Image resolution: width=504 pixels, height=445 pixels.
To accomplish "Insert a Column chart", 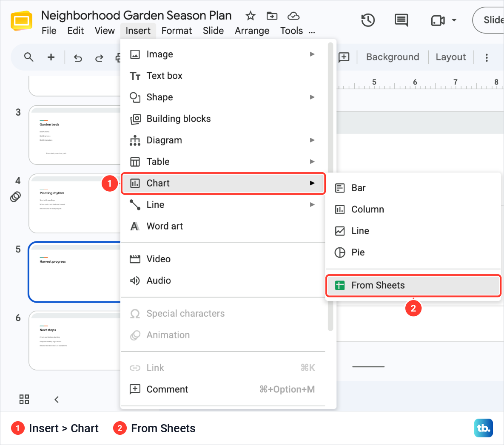I will point(413,210).
